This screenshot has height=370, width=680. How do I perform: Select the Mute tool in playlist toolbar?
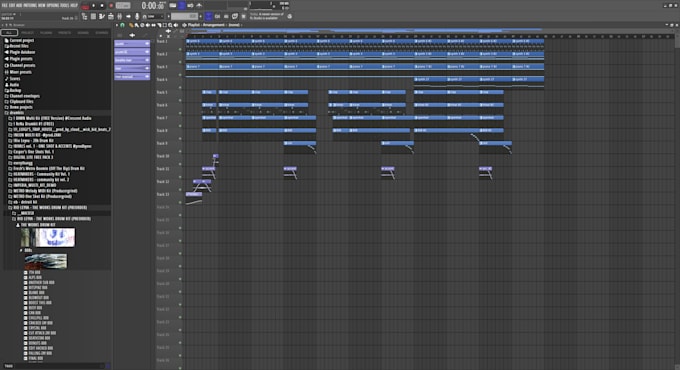point(148,25)
